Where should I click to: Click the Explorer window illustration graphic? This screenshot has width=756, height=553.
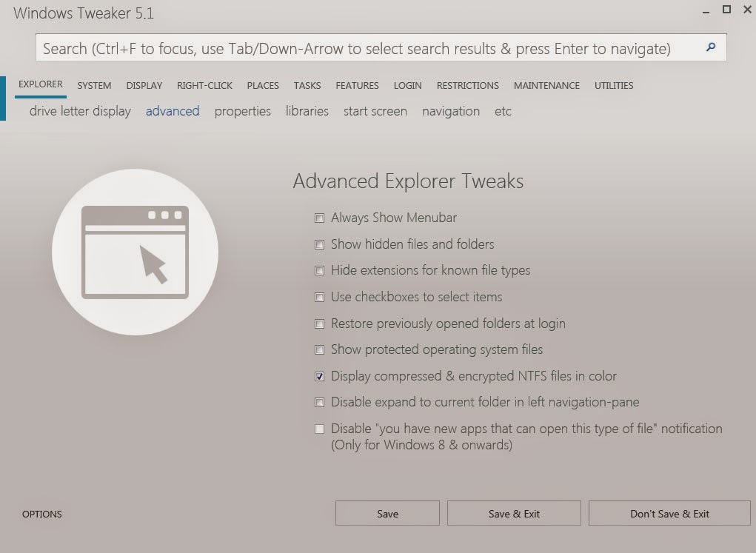tap(134, 252)
